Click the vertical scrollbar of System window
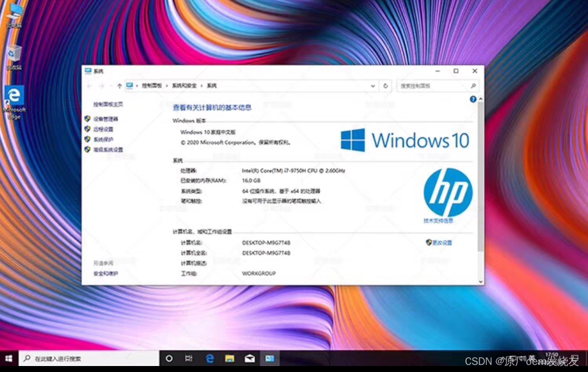 point(480,176)
